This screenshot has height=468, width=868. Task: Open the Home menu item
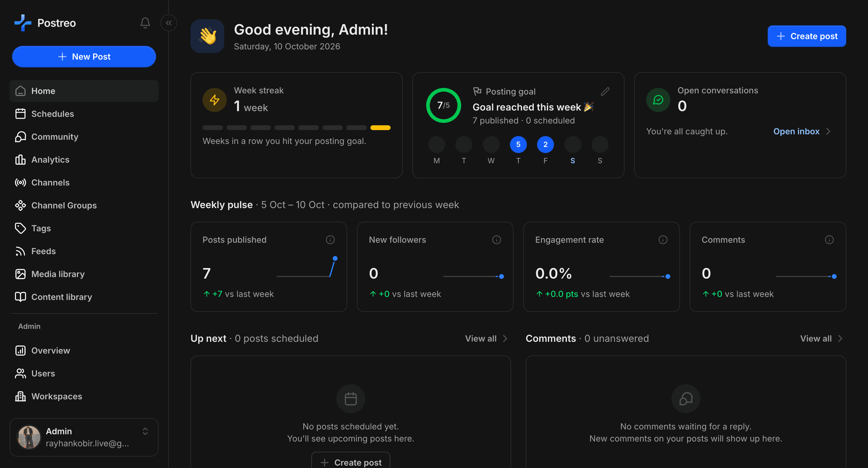click(x=84, y=91)
